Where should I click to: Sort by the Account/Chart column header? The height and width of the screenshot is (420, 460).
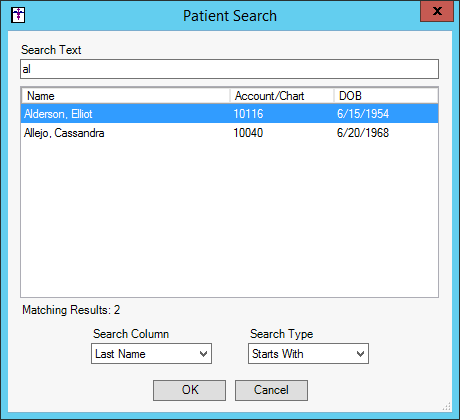point(282,96)
